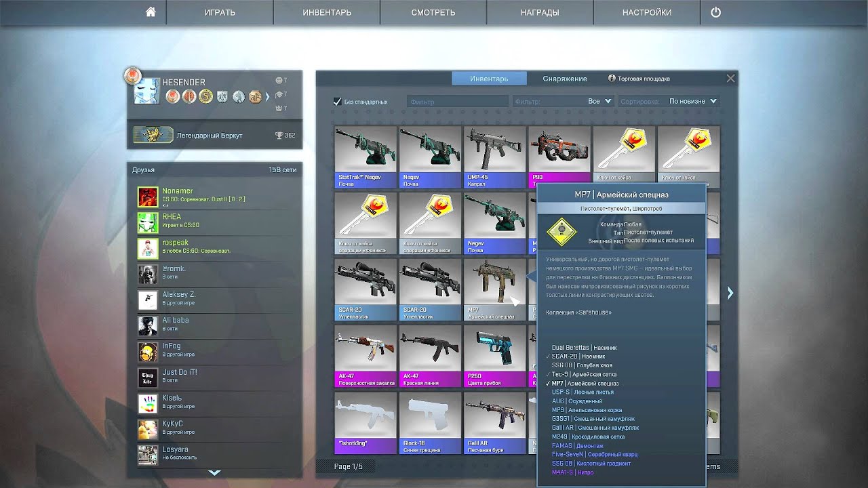This screenshot has width=868, height=488.
Task: Open friend Just Do iT!'s avatar
Action: (148, 378)
